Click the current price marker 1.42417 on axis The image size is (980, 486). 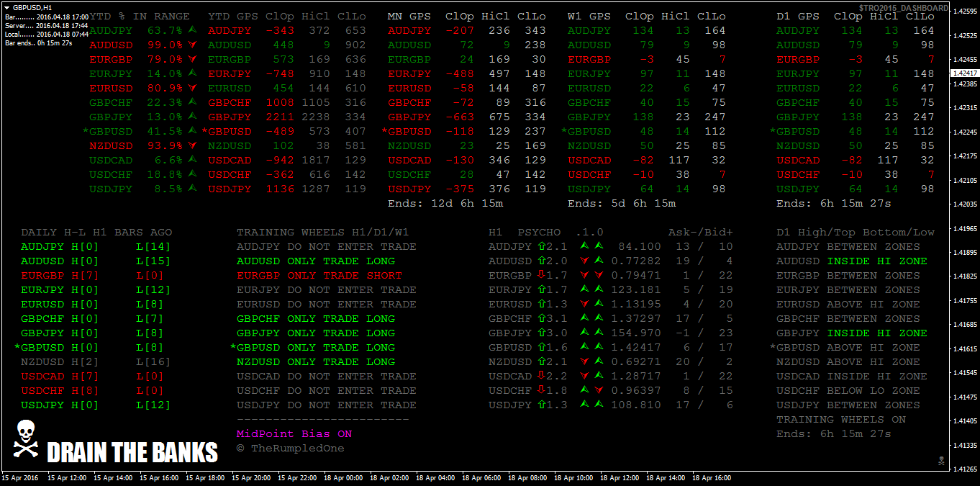[964, 73]
